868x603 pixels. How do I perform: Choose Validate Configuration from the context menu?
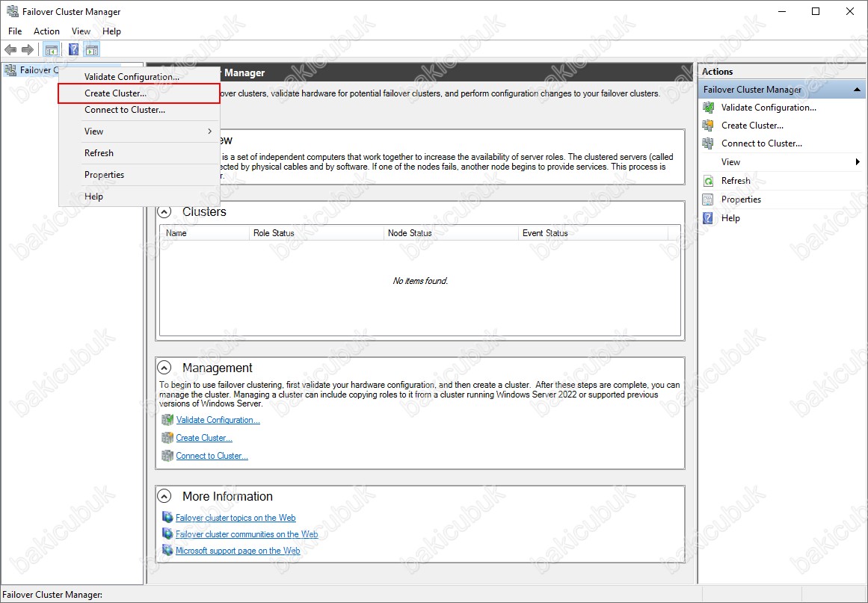tap(139, 77)
